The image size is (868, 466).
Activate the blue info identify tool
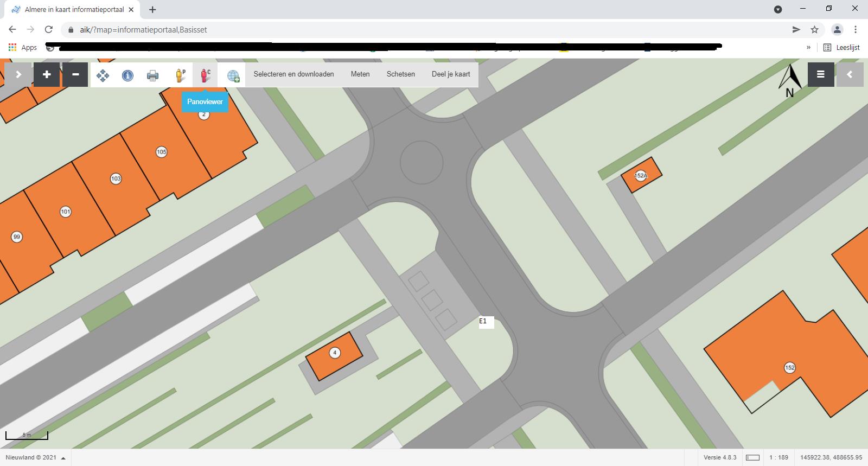pyautogui.click(x=127, y=75)
